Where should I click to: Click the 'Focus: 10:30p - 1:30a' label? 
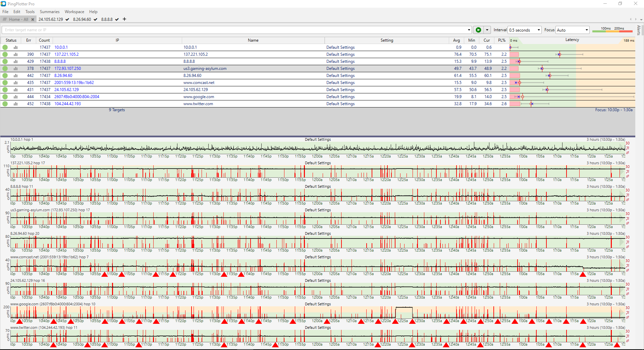[614, 110]
